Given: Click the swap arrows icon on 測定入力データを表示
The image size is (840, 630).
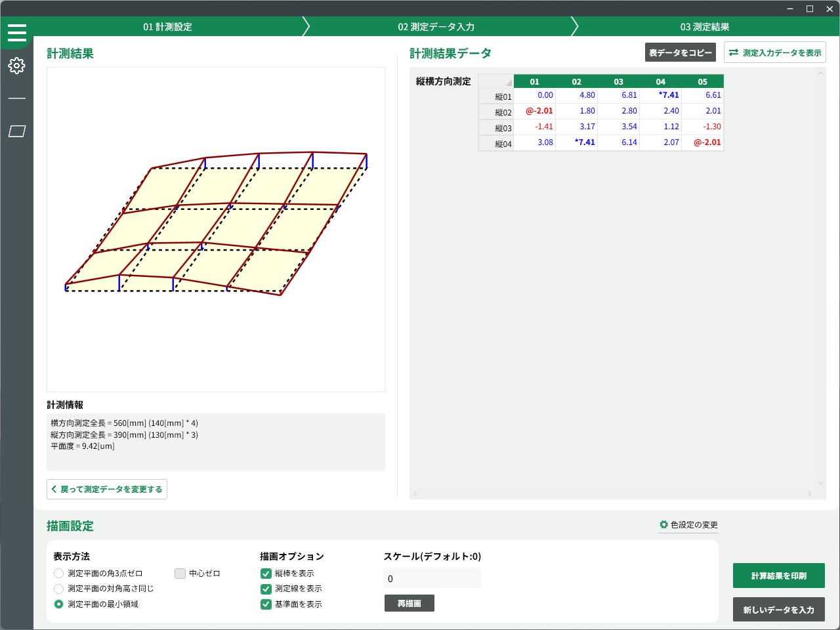Looking at the screenshot, I should point(734,52).
